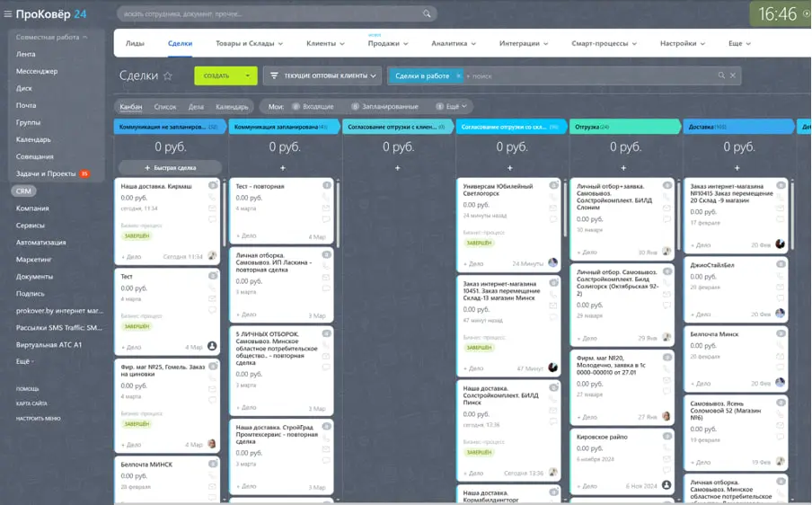Image resolution: width=812 pixels, height=505 pixels.
Task: Click the plus icon under Отгрузка column
Action: tap(624, 168)
